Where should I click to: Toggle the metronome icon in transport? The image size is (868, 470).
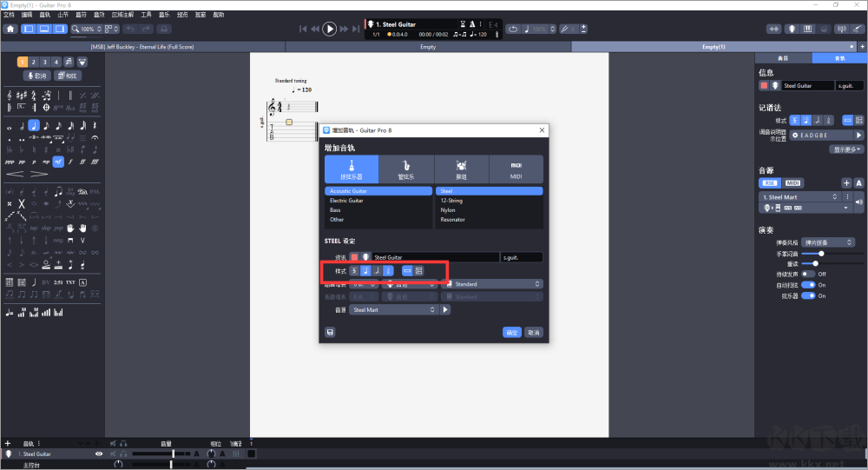pyautogui.click(x=472, y=23)
